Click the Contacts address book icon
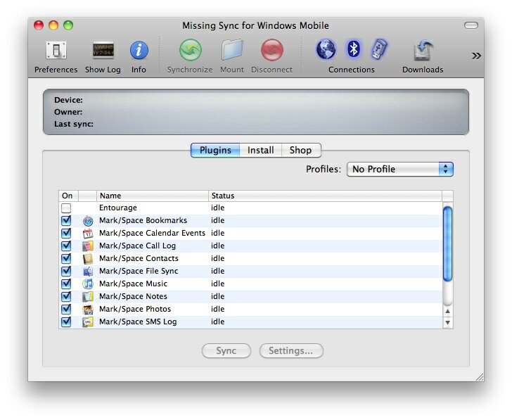This screenshot has width=512, height=420. coord(87,259)
